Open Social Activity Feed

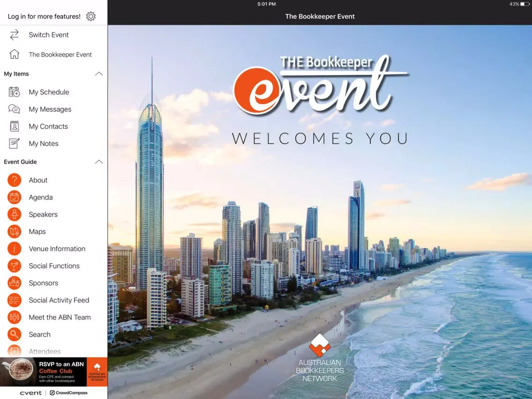(53, 300)
